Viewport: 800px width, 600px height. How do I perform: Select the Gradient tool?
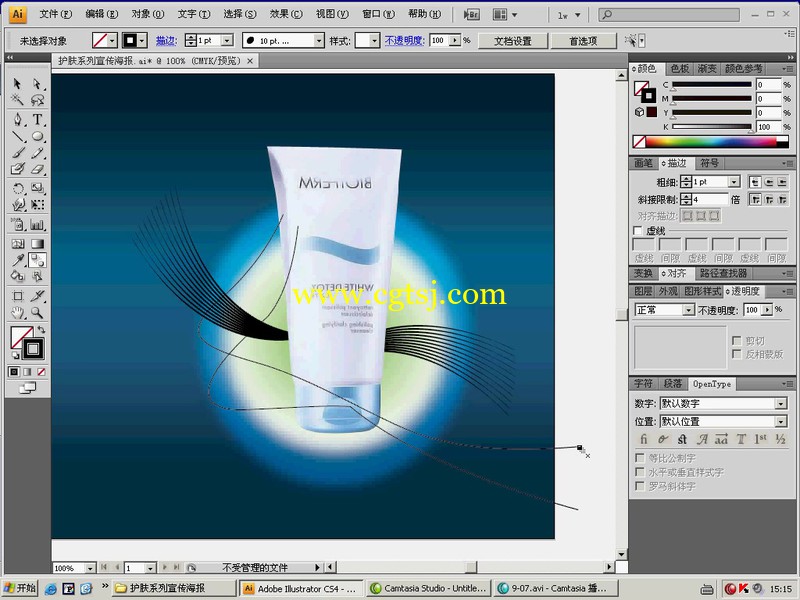tap(37, 244)
